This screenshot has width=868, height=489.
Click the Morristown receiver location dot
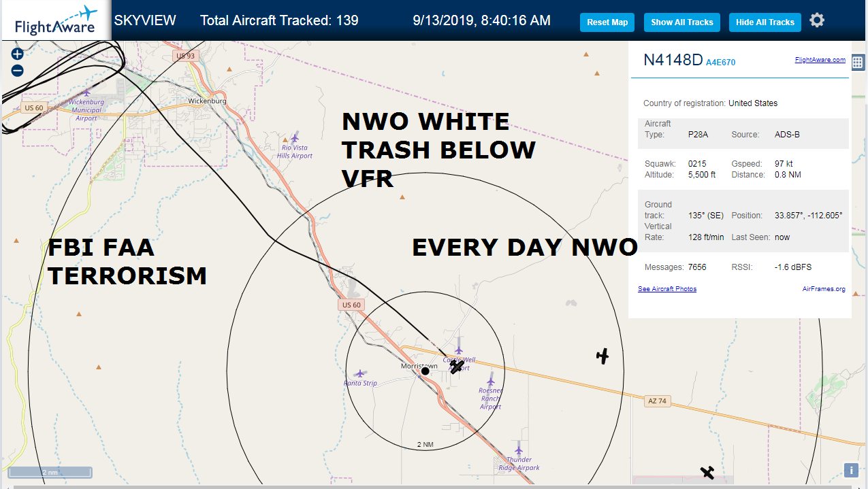[x=425, y=371]
